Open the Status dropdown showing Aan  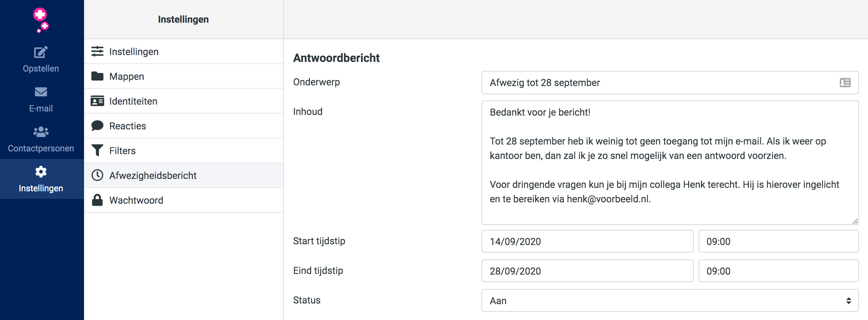click(670, 300)
